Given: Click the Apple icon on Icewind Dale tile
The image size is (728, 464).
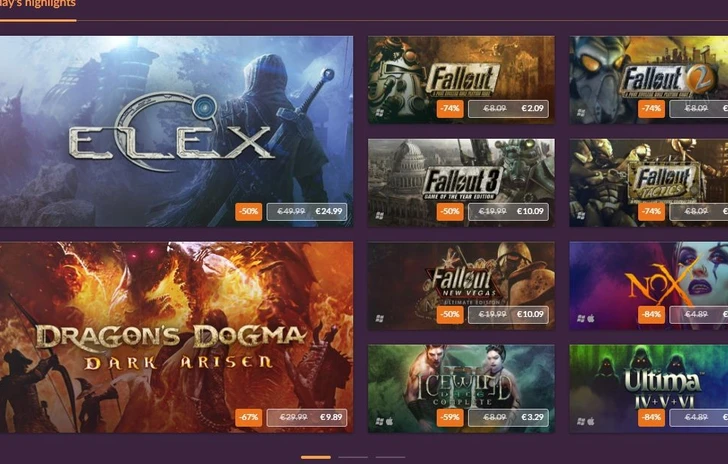Looking at the screenshot, I should [x=390, y=421].
